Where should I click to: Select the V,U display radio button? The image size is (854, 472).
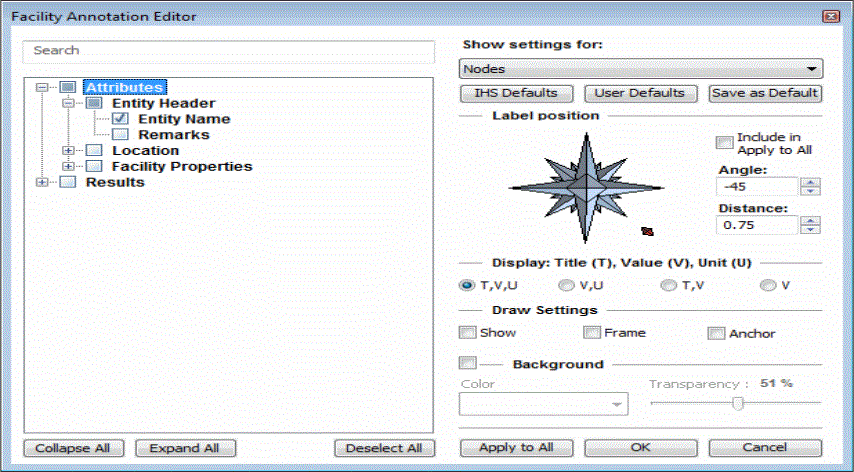pyautogui.click(x=565, y=285)
